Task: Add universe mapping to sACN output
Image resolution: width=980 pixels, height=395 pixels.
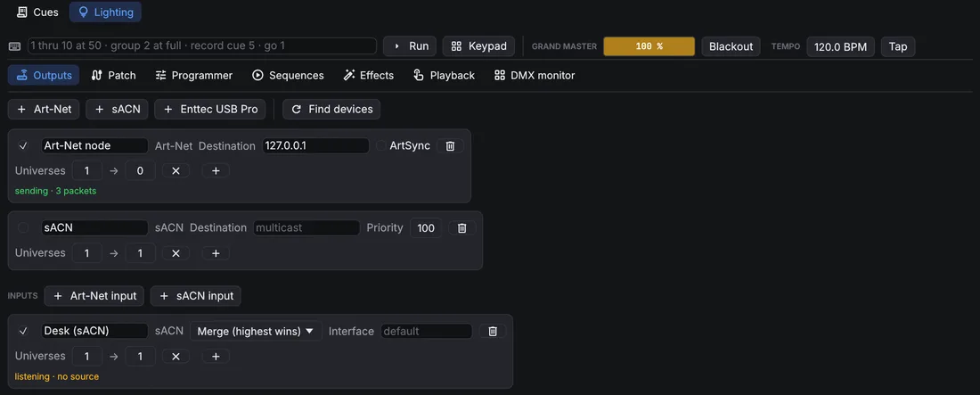Action: (x=216, y=253)
